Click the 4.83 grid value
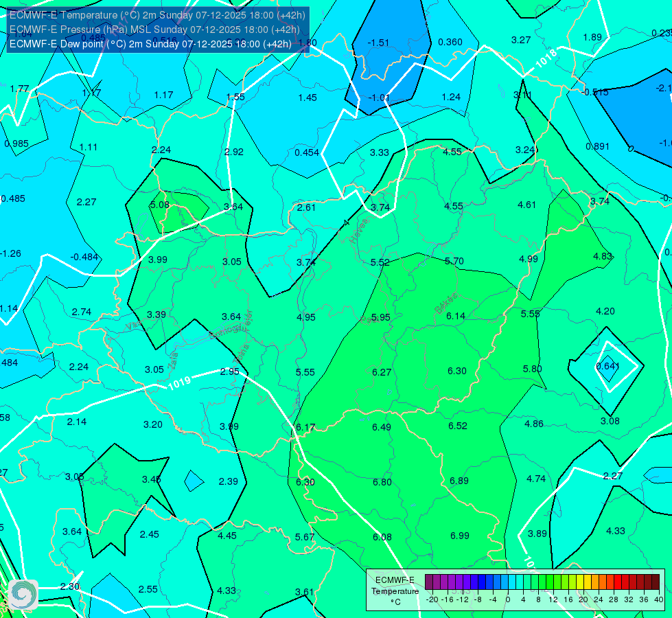This screenshot has height=618, width=672. pyautogui.click(x=603, y=256)
